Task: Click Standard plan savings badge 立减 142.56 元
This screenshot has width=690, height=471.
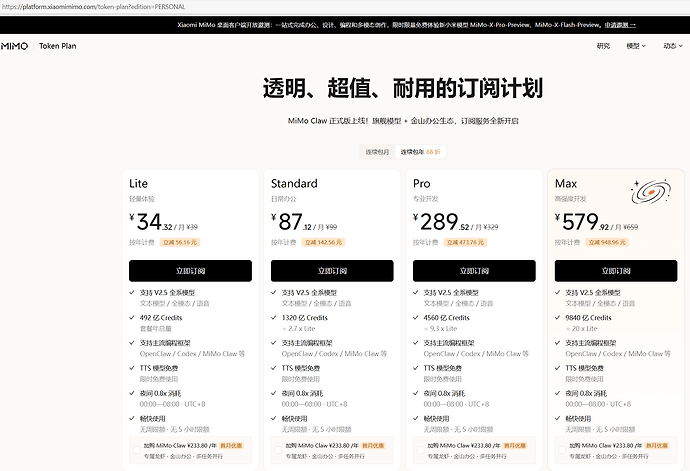Action: [323, 243]
